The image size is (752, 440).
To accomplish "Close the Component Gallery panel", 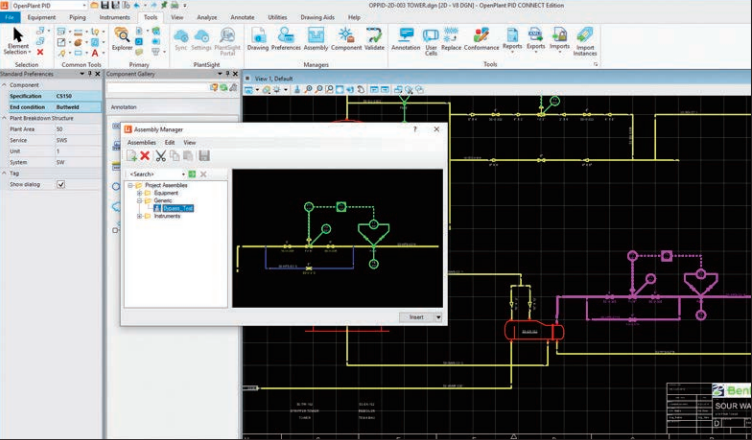I will (235, 74).
